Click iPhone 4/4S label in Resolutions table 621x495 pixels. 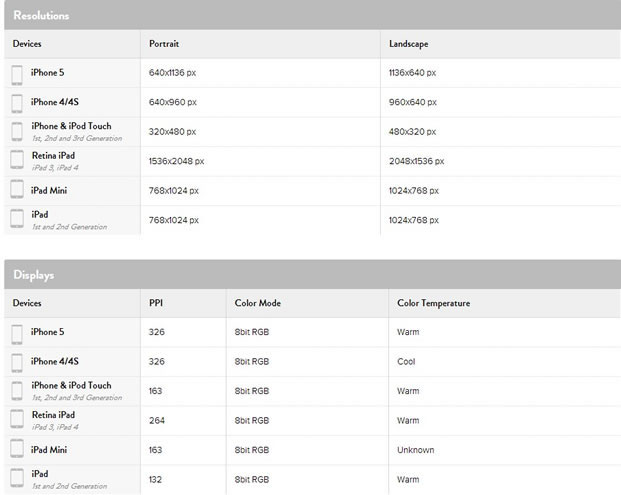pyautogui.click(x=55, y=102)
